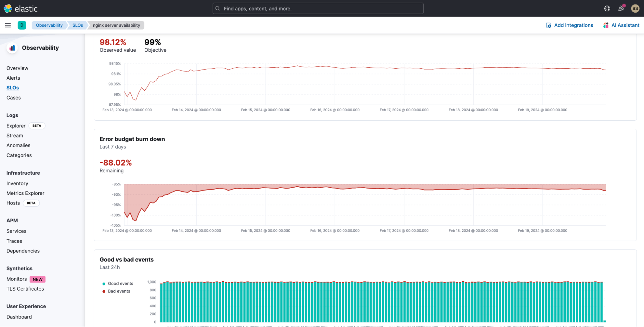Toggle Bad events legend series
Screen dimensions: 644x327
tap(119, 291)
